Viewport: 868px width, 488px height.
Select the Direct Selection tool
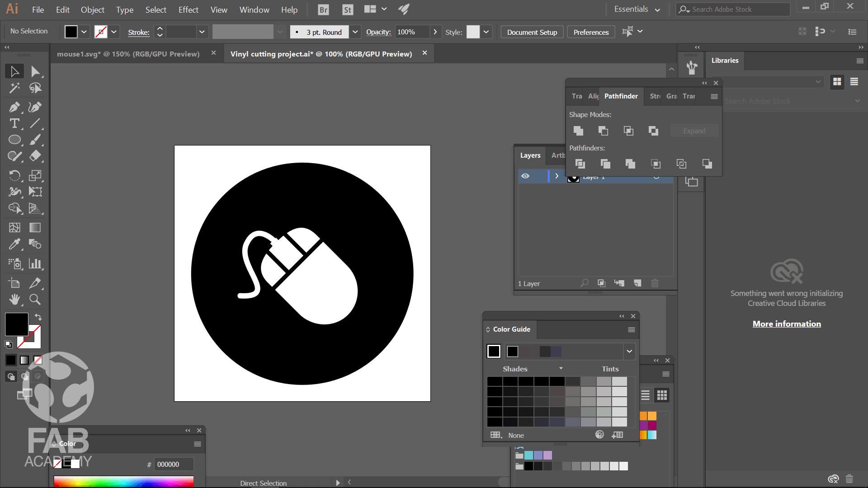coord(35,71)
